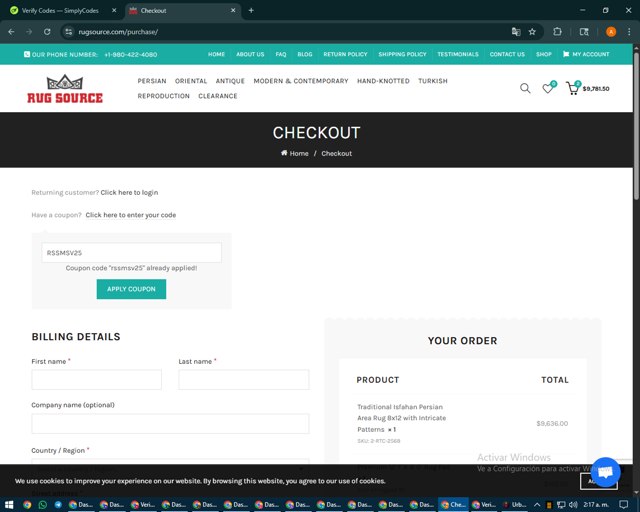Screen dimensions: 640x512
Task: Go back using browser back arrow
Action: [11, 32]
